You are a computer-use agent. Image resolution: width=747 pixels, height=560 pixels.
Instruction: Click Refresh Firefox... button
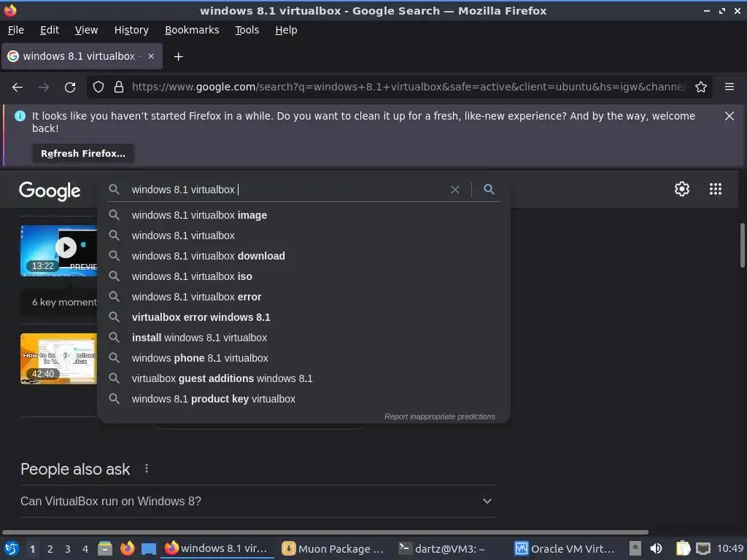coord(83,154)
